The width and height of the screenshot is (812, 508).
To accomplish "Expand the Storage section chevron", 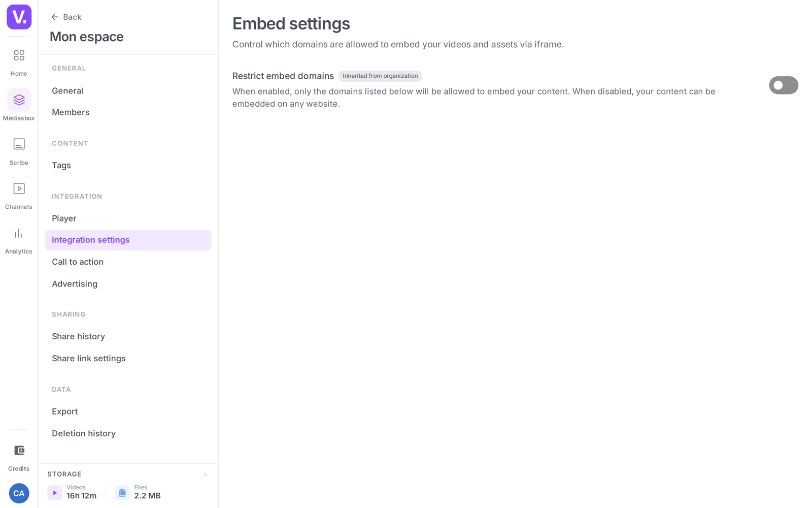I will [205, 474].
